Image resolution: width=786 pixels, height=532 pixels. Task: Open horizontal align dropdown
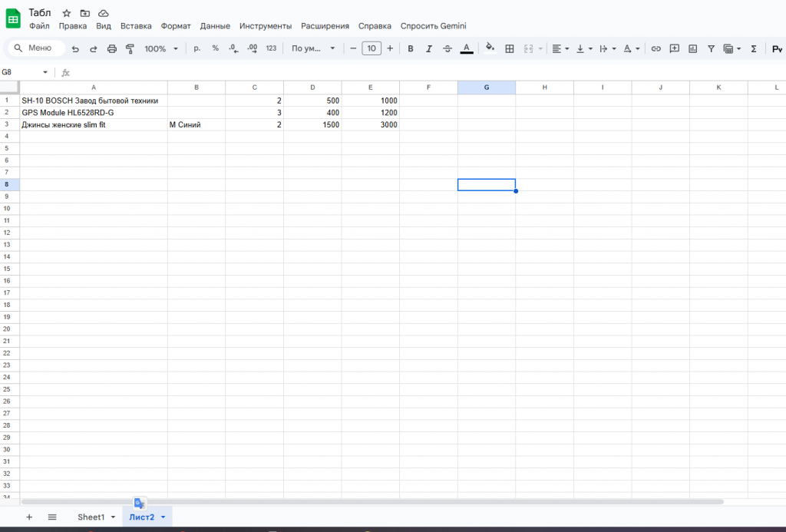pyautogui.click(x=560, y=48)
